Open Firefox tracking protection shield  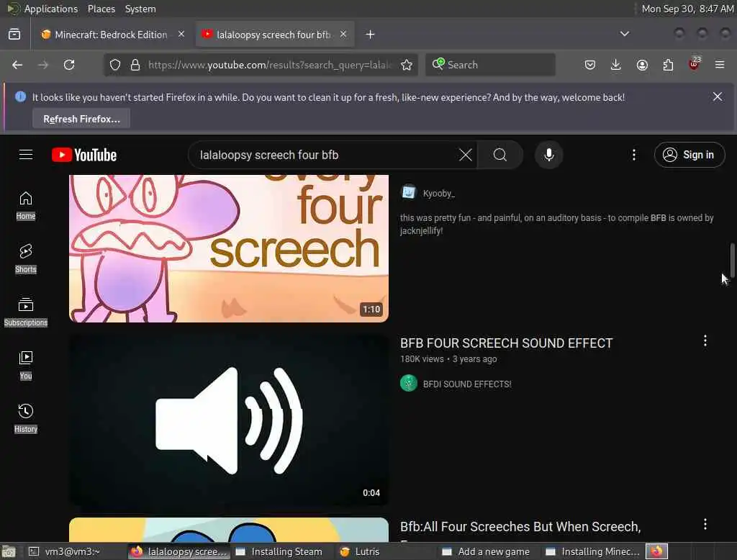[115, 65]
